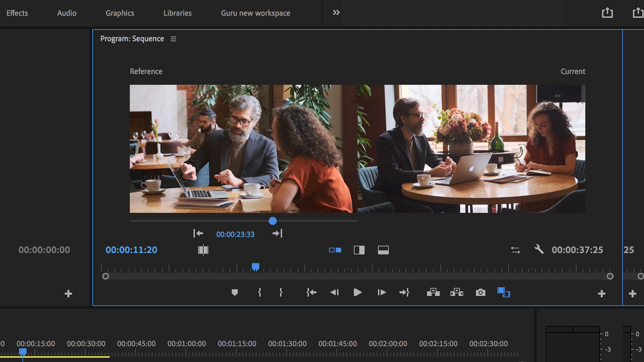Export Frame with the camera icon
Viewport: 644px width, 362px height.
(x=481, y=293)
